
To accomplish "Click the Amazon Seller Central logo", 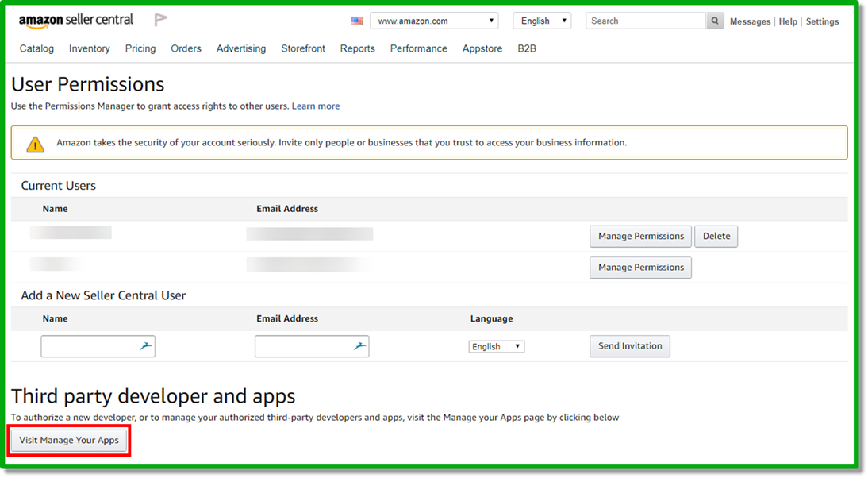I will tap(76, 21).
